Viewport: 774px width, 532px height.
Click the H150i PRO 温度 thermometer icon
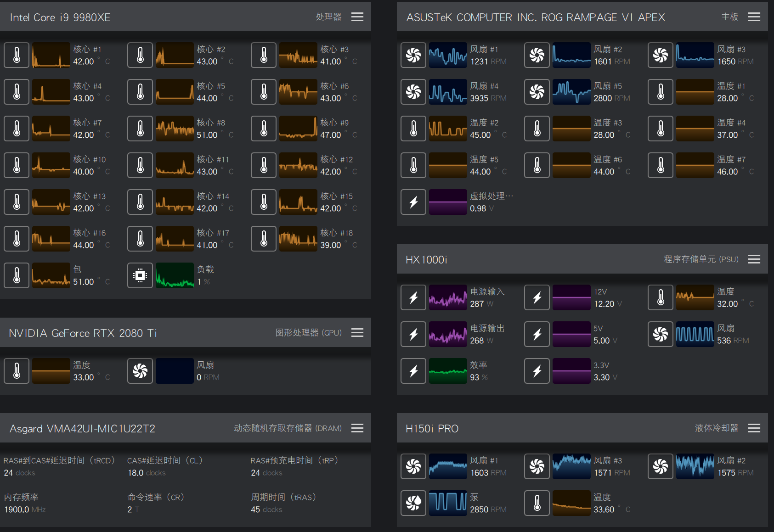pyautogui.click(x=537, y=503)
